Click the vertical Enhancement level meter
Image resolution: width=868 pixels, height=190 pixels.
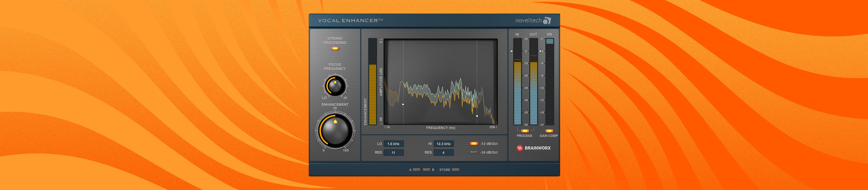[372, 81]
